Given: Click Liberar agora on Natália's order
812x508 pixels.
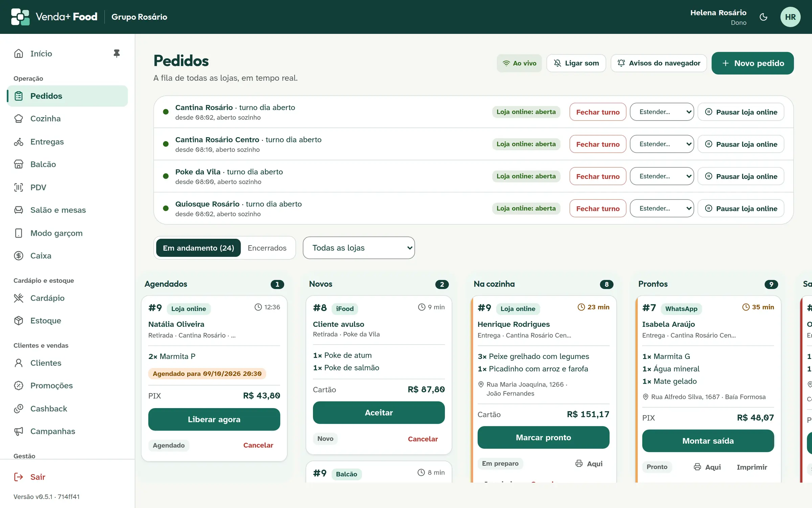Looking at the screenshot, I should point(214,419).
